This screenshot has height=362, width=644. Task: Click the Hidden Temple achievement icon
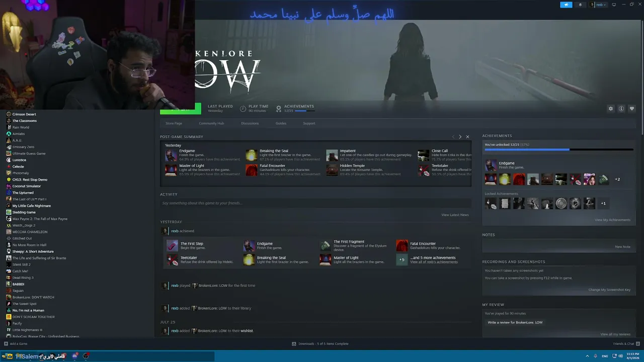coord(332,170)
